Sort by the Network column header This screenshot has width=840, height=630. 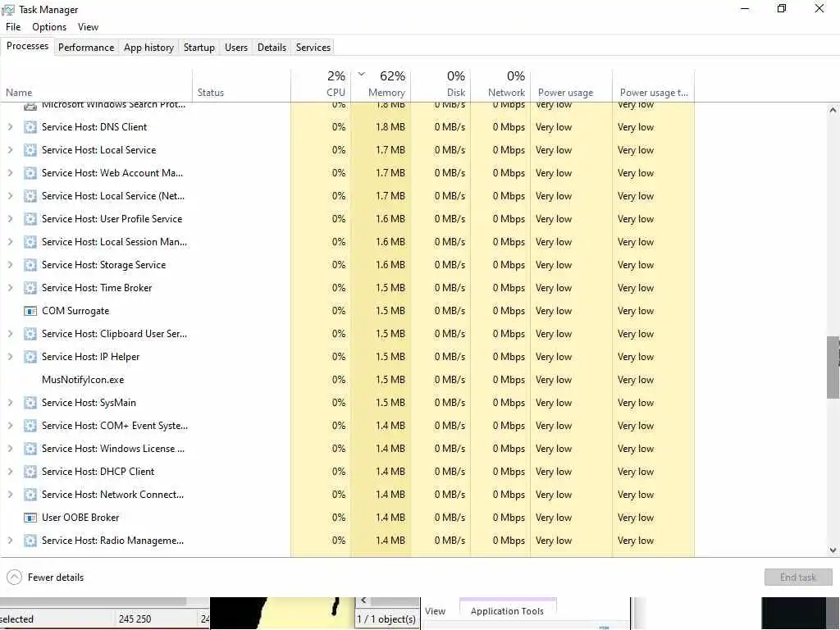click(x=500, y=85)
